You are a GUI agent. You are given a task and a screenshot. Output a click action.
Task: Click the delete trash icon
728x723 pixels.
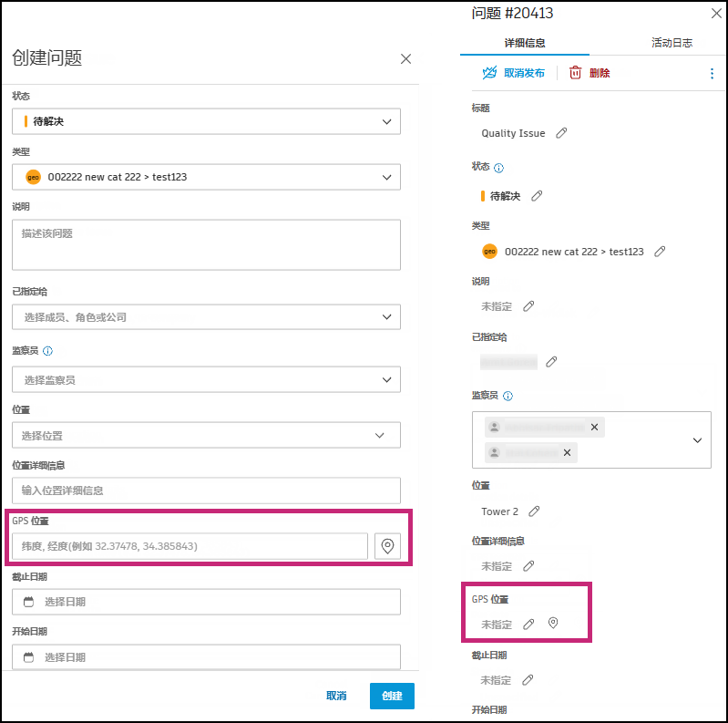click(x=575, y=73)
